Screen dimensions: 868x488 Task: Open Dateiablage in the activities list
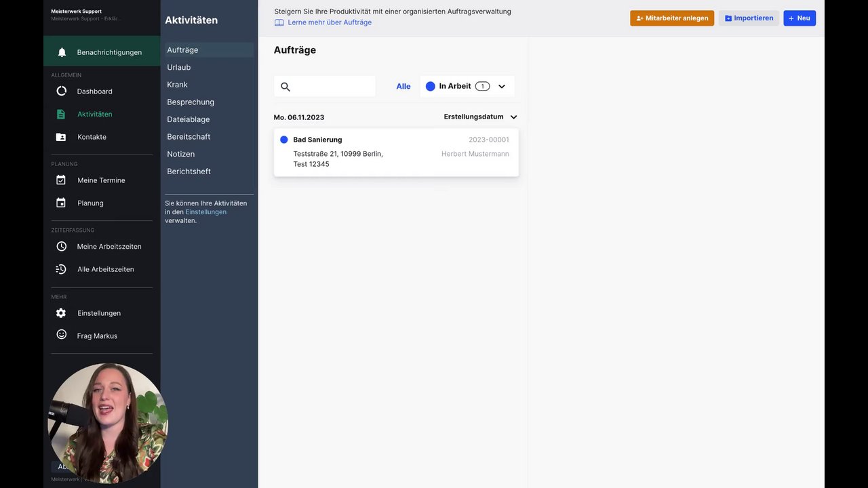tap(189, 119)
